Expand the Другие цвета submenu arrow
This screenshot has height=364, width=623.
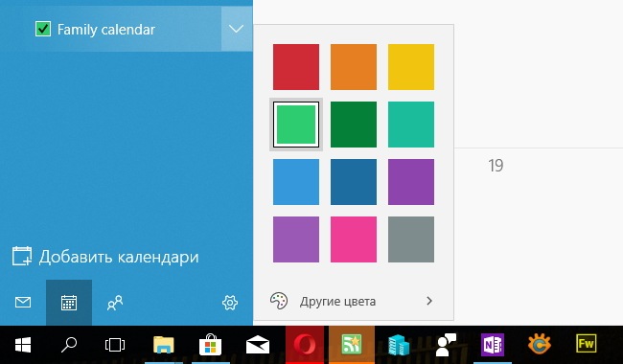pyautogui.click(x=429, y=301)
